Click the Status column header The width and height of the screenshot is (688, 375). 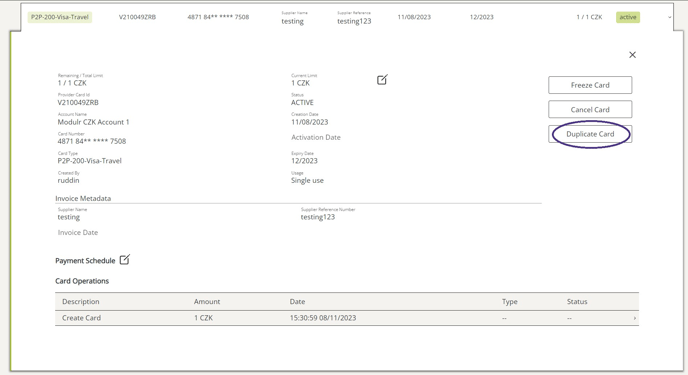click(577, 302)
